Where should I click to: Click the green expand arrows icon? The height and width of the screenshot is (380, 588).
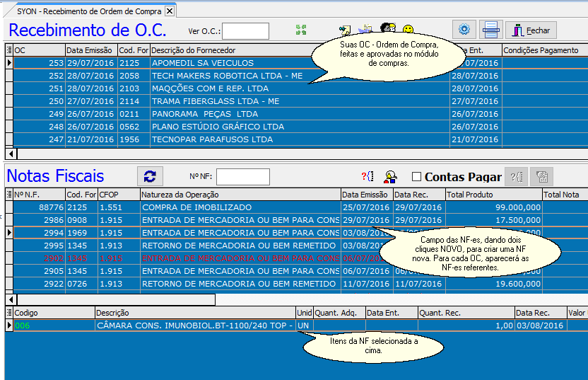click(x=302, y=30)
